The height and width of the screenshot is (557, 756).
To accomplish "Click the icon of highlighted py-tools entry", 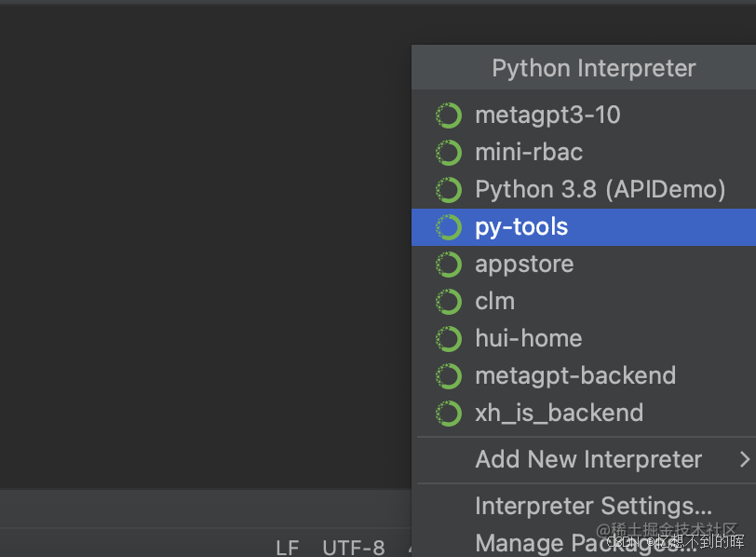I will [449, 227].
